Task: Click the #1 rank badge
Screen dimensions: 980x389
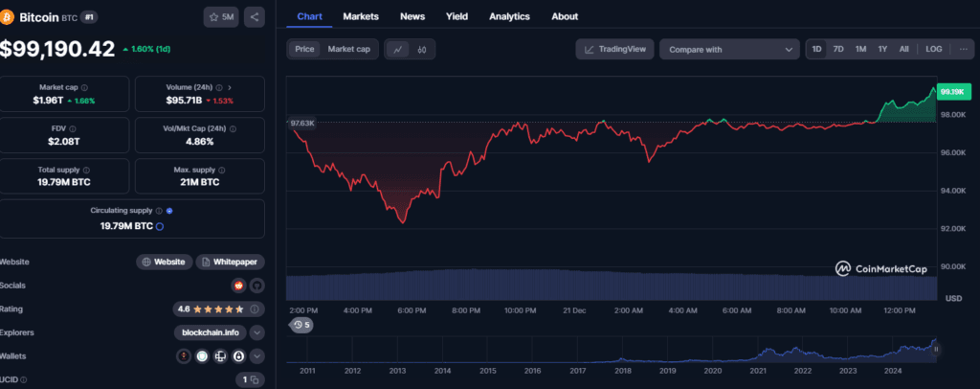Action: pos(89,17)
